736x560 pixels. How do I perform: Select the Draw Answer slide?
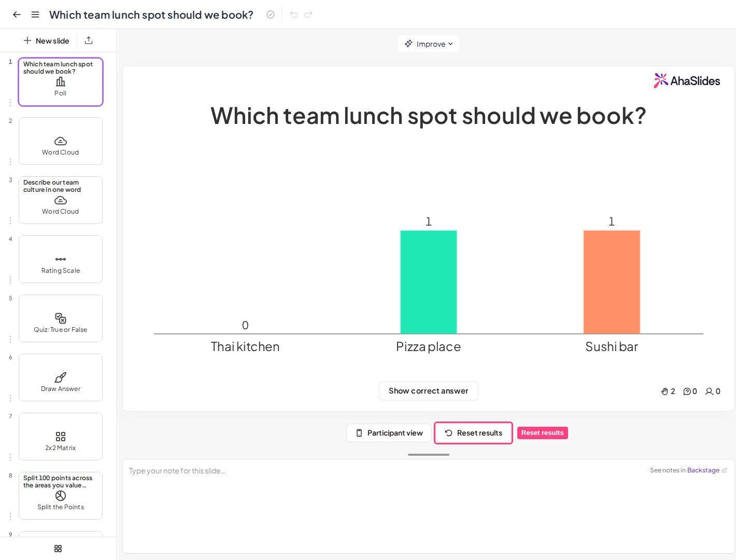click(x=61, y=377)
